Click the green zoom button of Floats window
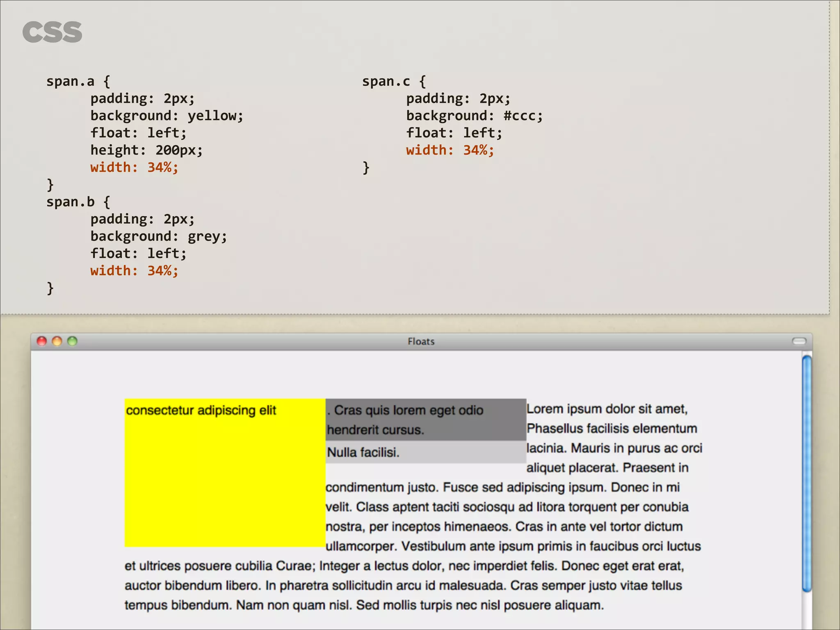 72,341
